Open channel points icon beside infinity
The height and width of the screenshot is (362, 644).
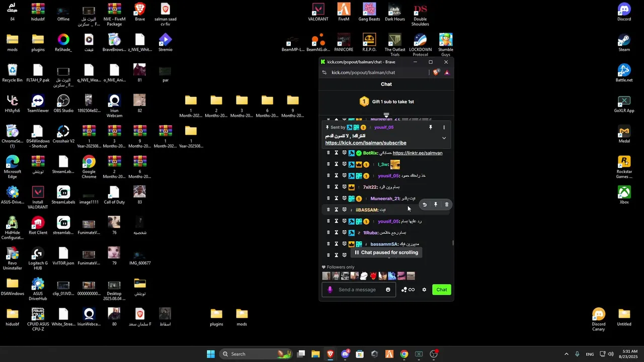404,290
